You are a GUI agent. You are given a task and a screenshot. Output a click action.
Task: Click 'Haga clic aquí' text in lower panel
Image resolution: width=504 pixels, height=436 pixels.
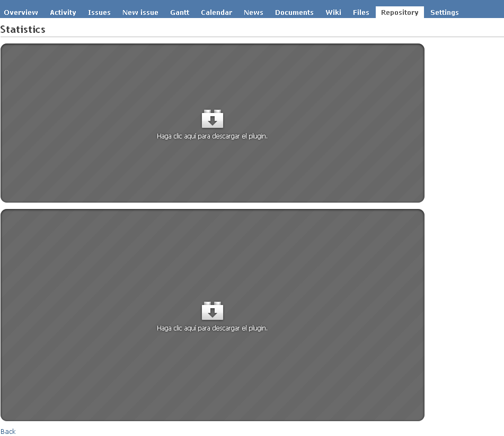(x=212, y=328)
